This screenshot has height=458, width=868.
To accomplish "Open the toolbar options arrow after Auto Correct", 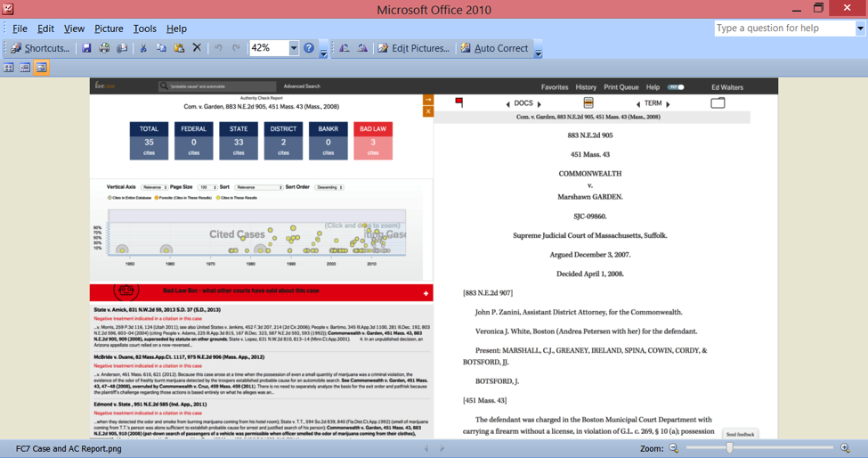I will (538, 52).
